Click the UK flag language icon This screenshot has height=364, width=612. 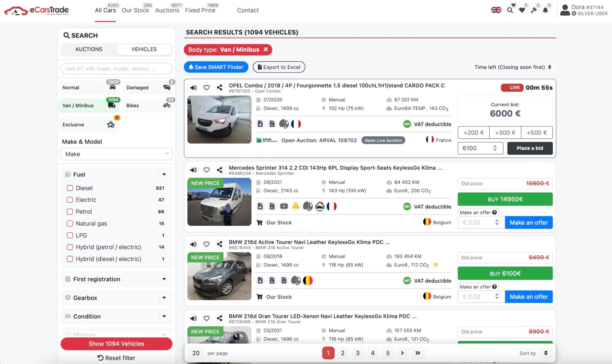click(x=496, y=10)
